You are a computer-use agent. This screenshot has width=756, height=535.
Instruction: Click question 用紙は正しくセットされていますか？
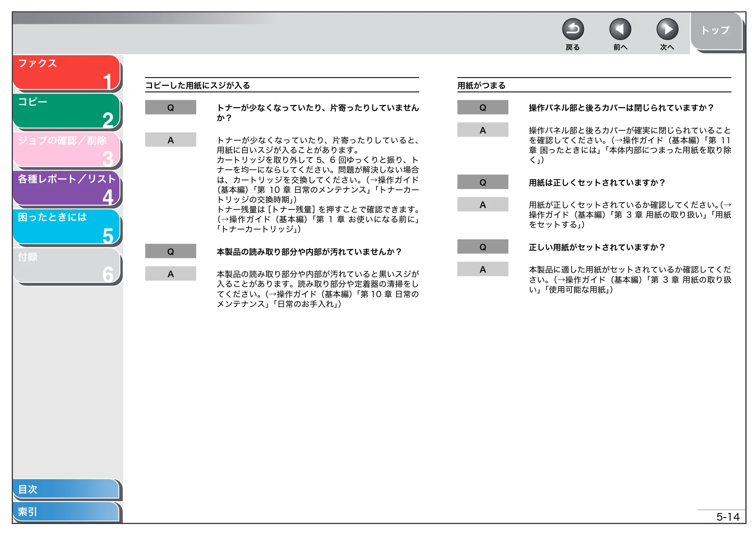pyautogui.click(x=597, y=183)
